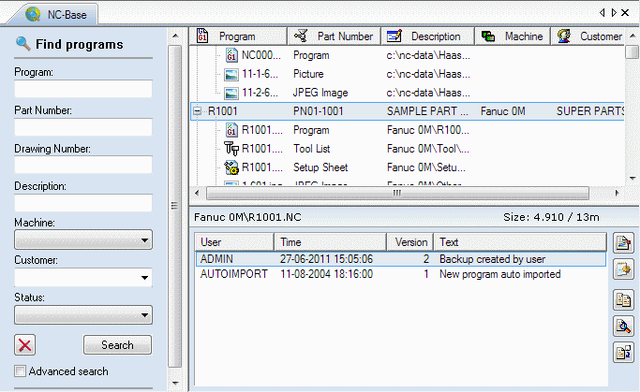Click the User column header

point(234,242)
